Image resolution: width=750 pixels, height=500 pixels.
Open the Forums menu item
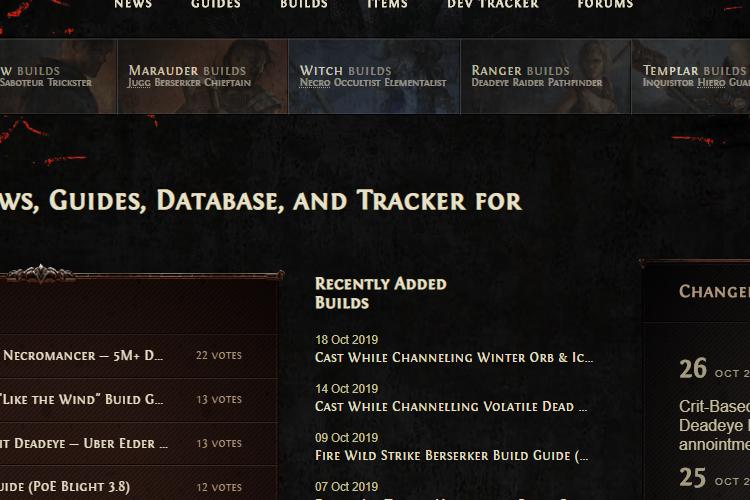(x=605, y=4)
